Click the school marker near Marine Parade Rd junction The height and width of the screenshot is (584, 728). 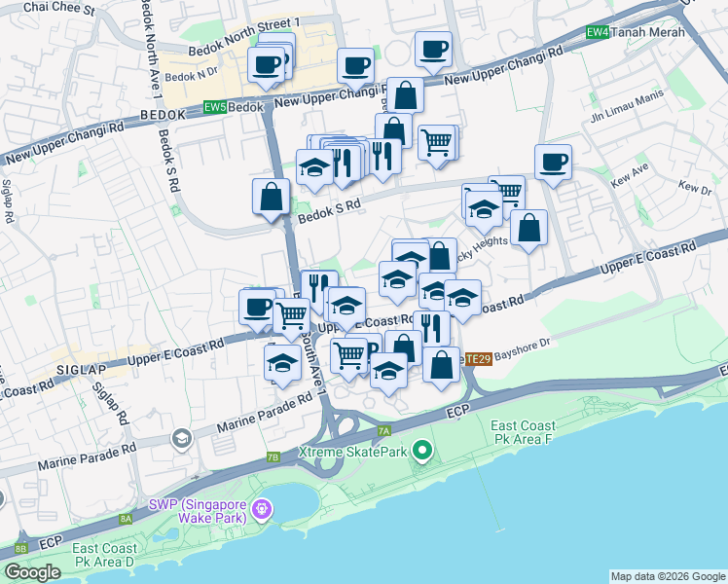click(x=282, y=366)
